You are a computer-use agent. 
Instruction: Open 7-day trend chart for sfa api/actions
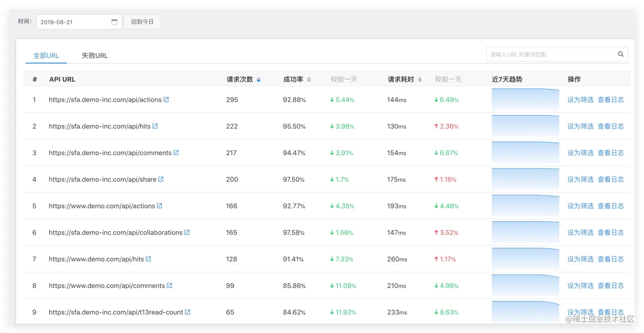pyautogui.click(x=526, y=99)
